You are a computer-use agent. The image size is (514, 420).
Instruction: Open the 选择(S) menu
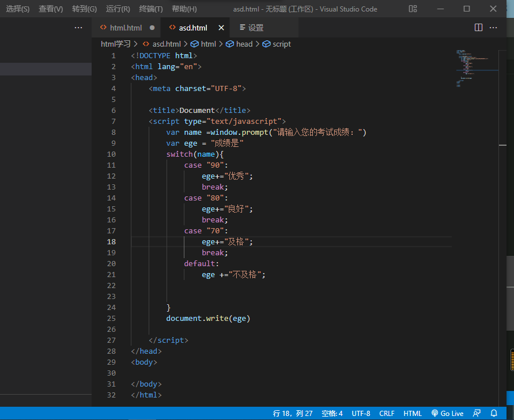[x=18, y=9]
